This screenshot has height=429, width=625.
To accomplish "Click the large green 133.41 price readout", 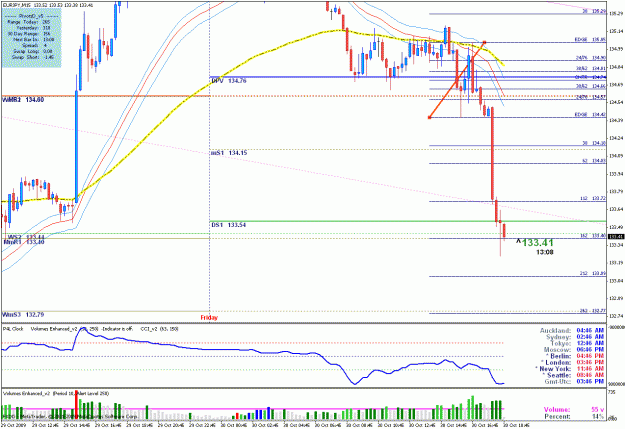I will [537, 242].
